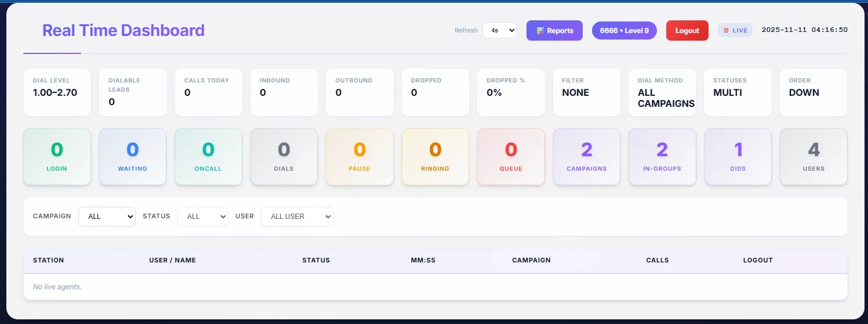868x324 pixels.
Task: Open the STATUS filter dropdown
Action: pos(203,216)
